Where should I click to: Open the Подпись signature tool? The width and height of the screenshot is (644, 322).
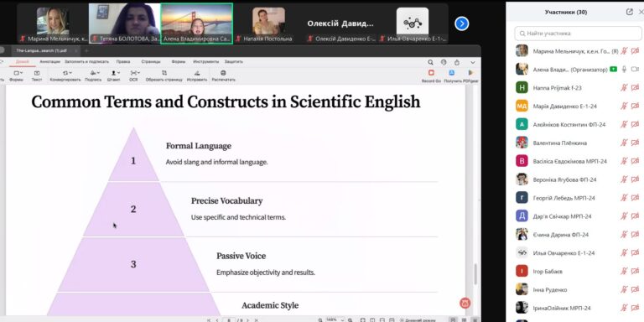[x=93, y=76]
